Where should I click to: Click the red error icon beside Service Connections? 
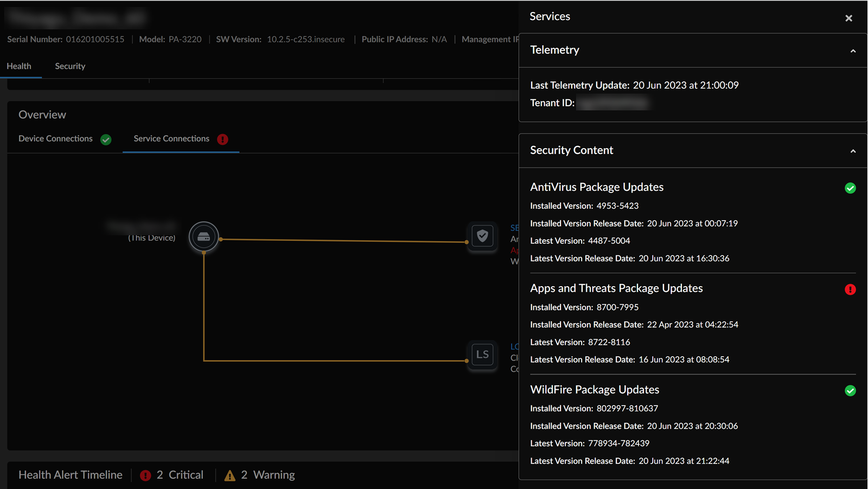click(222, 139)
